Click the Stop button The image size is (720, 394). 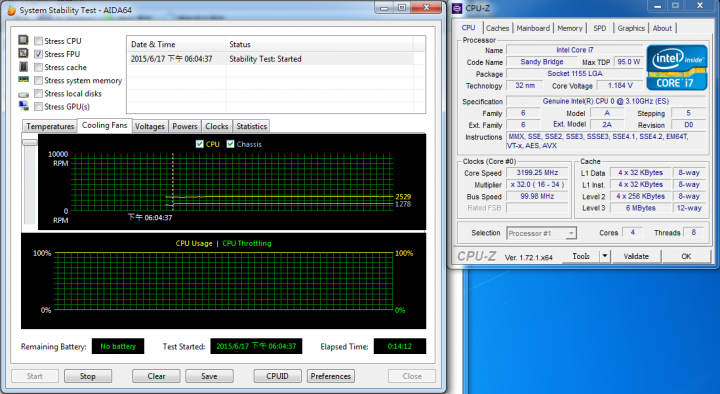[88, 376]
